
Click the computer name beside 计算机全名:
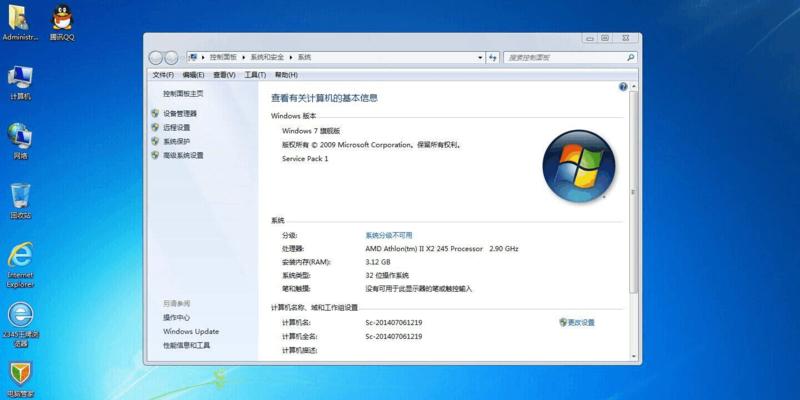pyautogui.click(x=393, y=336)
